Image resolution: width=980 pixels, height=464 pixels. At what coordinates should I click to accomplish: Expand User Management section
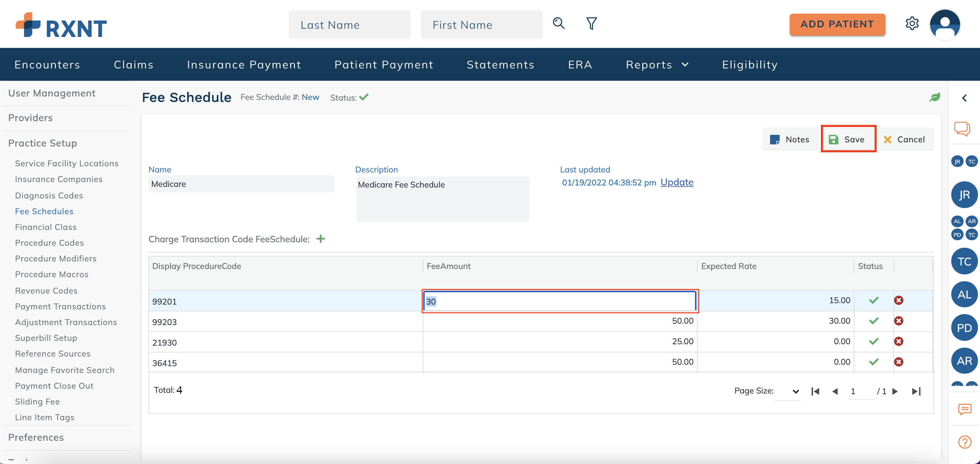click(52, 93)
